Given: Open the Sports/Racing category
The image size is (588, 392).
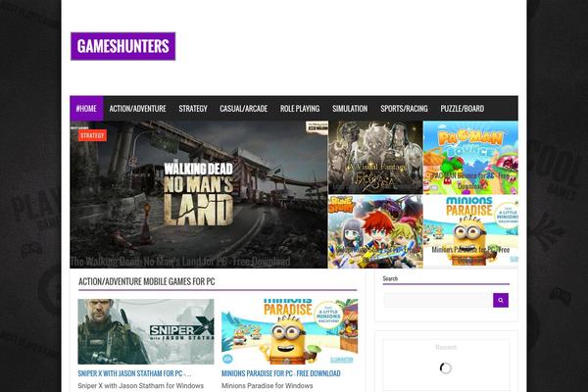Looking at the screenshot, I should coord(404,109).
